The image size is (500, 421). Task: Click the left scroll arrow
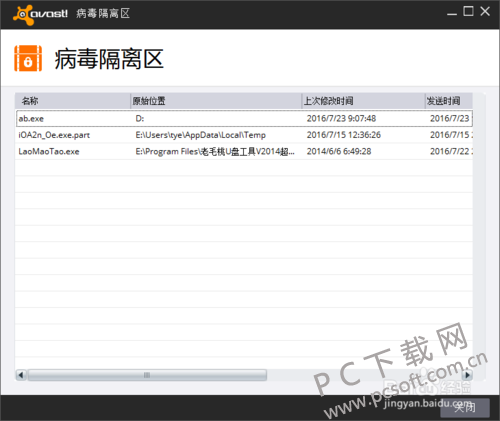pos(21,375)
